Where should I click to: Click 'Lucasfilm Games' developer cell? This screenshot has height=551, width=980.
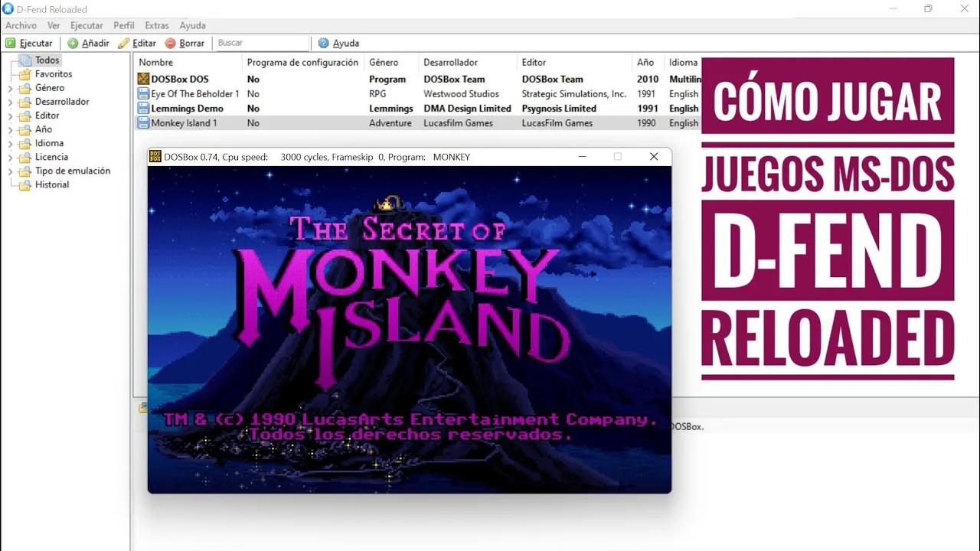coord(458,122)
